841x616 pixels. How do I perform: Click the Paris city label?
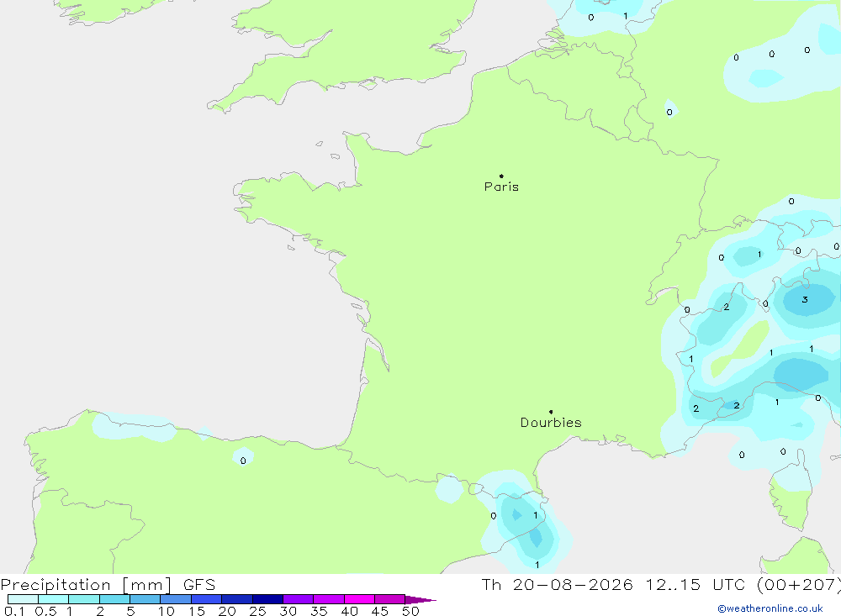501,187
